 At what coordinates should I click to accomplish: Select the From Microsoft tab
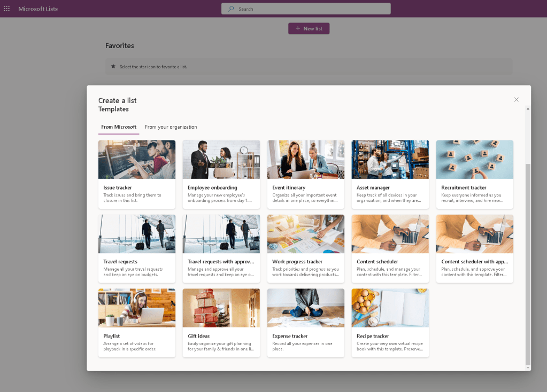(x=119, y=127)
